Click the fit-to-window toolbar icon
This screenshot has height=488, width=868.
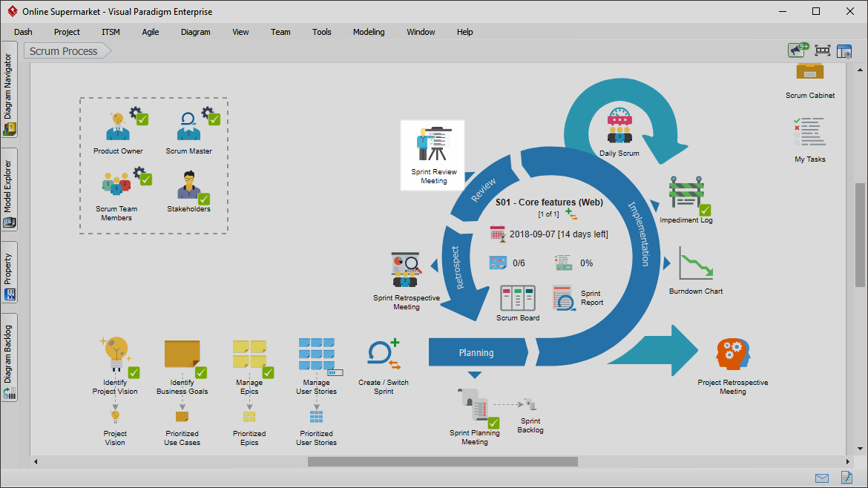click(823, 51)
